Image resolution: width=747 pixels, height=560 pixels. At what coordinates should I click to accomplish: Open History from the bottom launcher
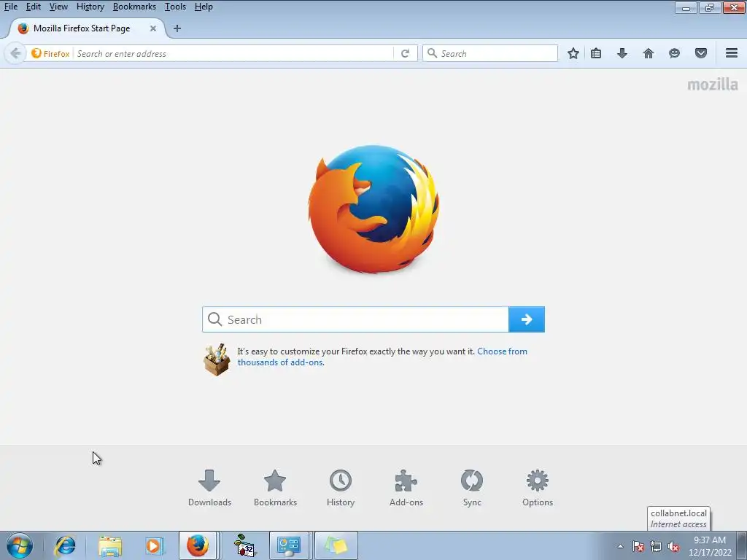pos(341,488)
